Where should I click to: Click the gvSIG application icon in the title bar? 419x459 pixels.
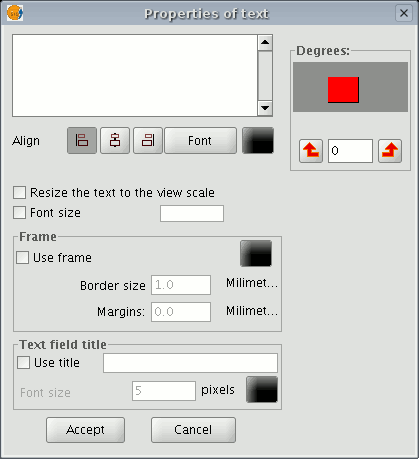coord(15,13)
